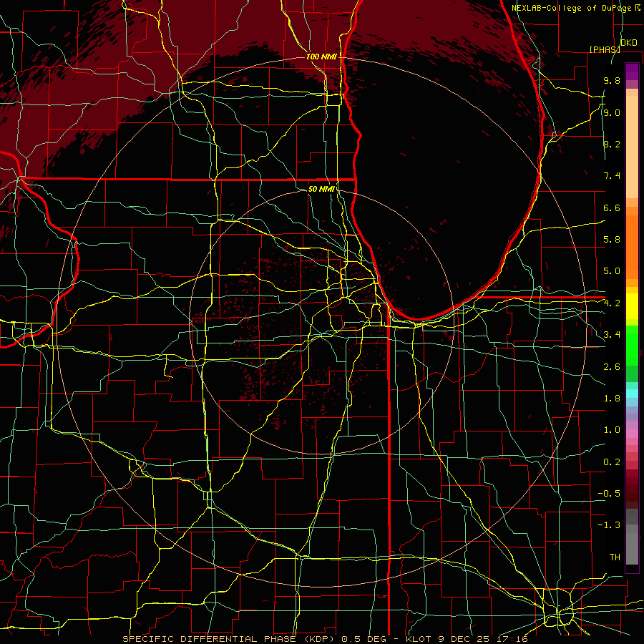
Task: Click the 7.4 legend value
Action: [612, 176]
